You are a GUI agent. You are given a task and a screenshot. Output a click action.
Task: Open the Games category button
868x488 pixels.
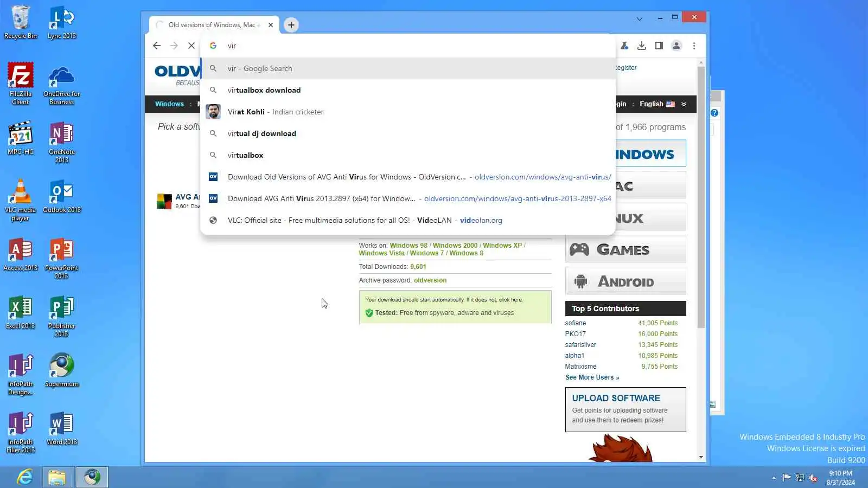click(626, 249)
